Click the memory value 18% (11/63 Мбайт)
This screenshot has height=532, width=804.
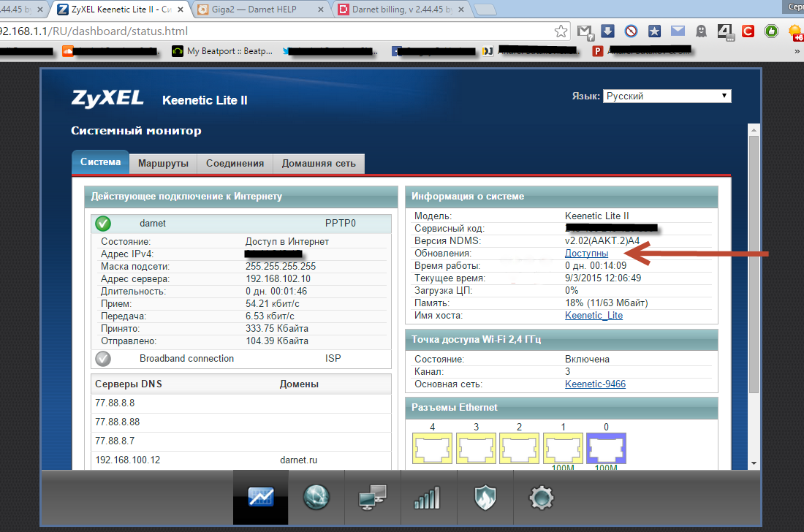[x=607, y=303]
